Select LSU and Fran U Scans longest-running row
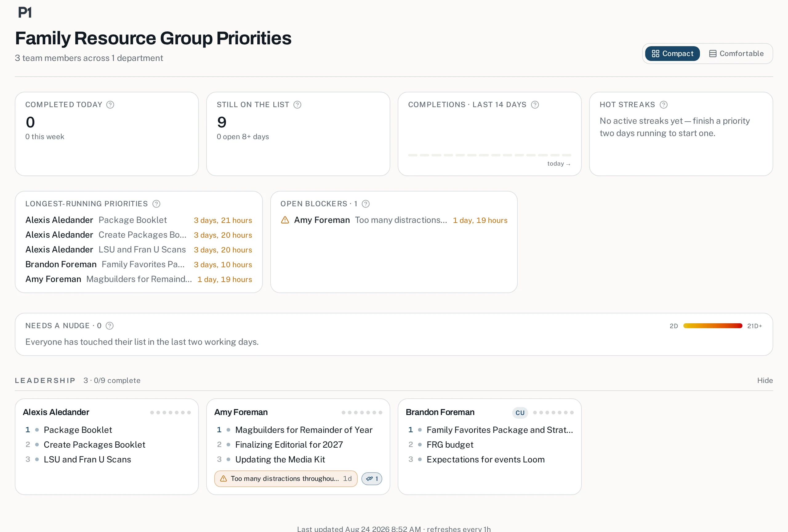This screenshot has height=532, width=788. [x=139, y=250]
